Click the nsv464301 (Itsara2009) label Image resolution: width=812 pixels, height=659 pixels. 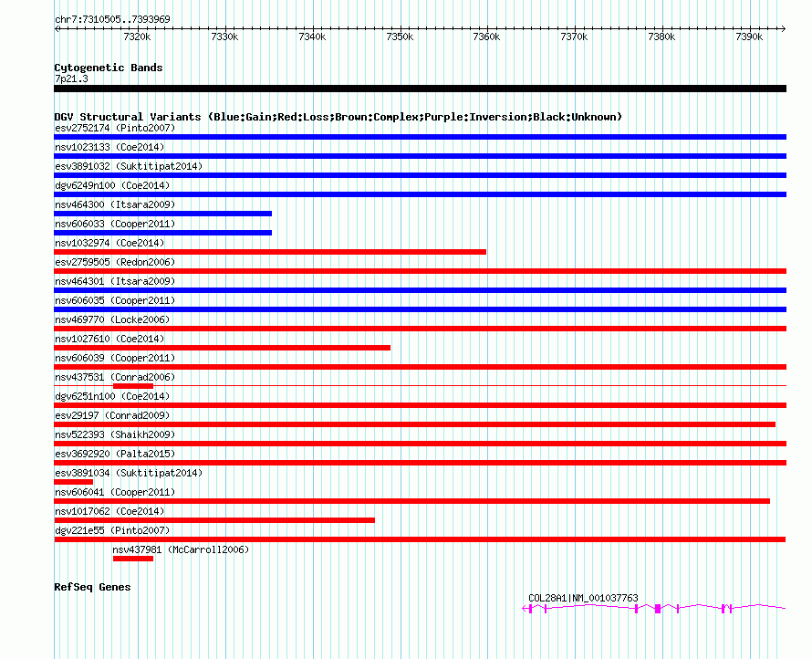(x=115, y=281)
